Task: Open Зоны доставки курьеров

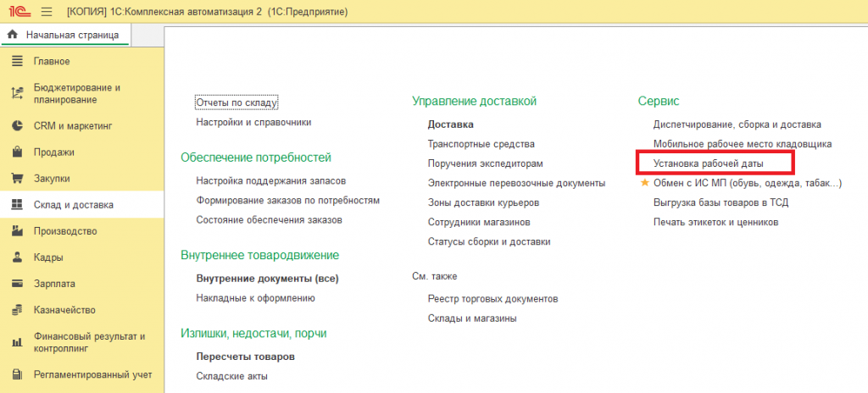Action: click(x=483, y=202)
